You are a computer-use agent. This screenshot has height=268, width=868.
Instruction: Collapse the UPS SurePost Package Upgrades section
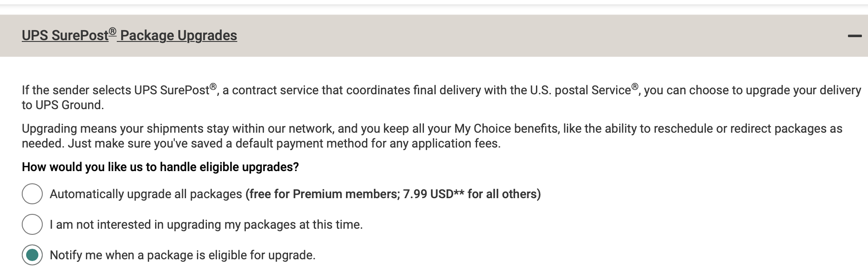[854, 36]
